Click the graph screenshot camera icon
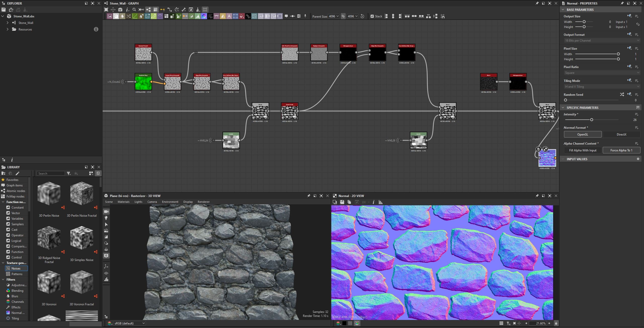 click(x=120, y=10)
